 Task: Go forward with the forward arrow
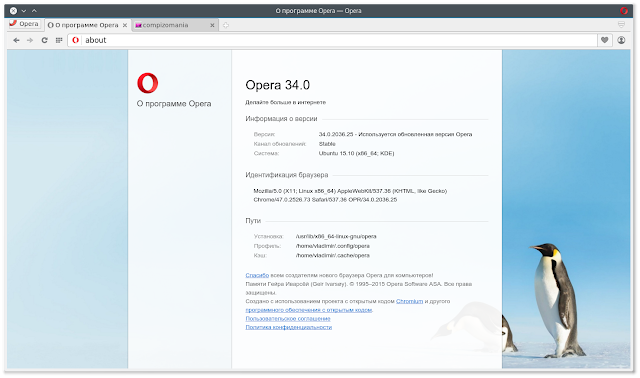click(30, 40)
